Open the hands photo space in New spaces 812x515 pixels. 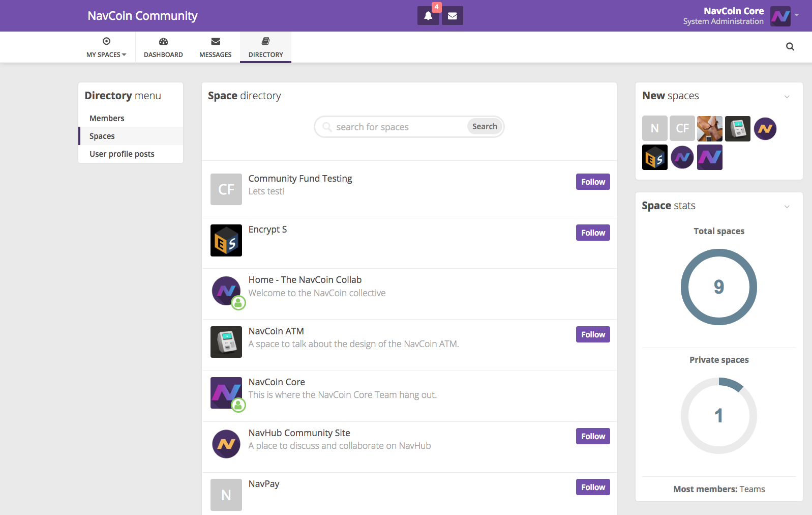point(710,129)
